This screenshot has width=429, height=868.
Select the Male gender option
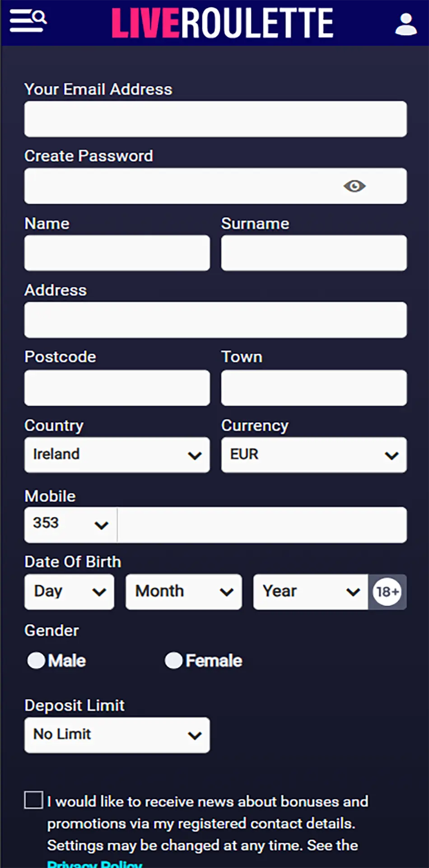[37, 660]
